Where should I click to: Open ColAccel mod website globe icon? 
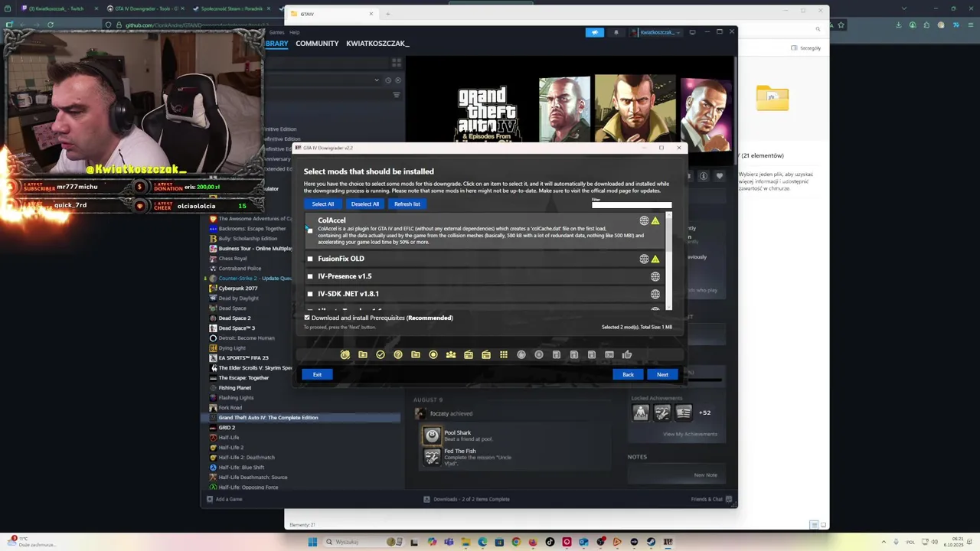point(644,220)
